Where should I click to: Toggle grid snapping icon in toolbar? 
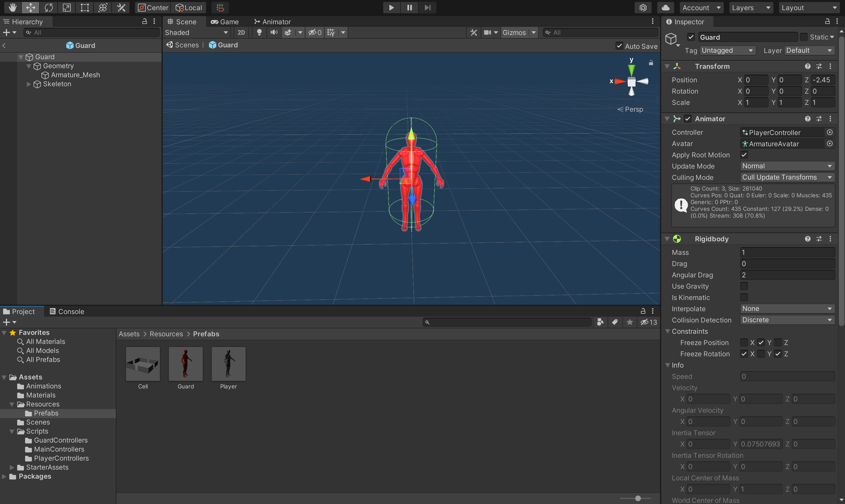[x=220, y=8]
